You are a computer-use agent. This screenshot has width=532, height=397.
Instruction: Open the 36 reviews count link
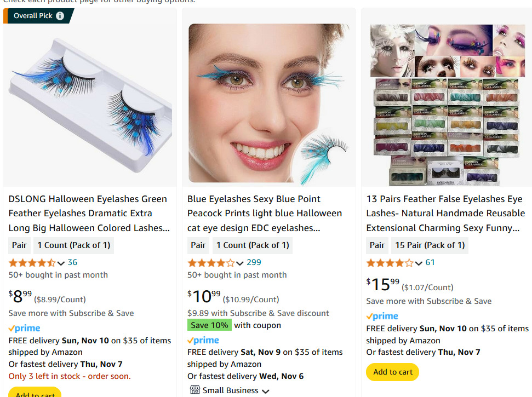pyautogui.click(x=72, y=263)
